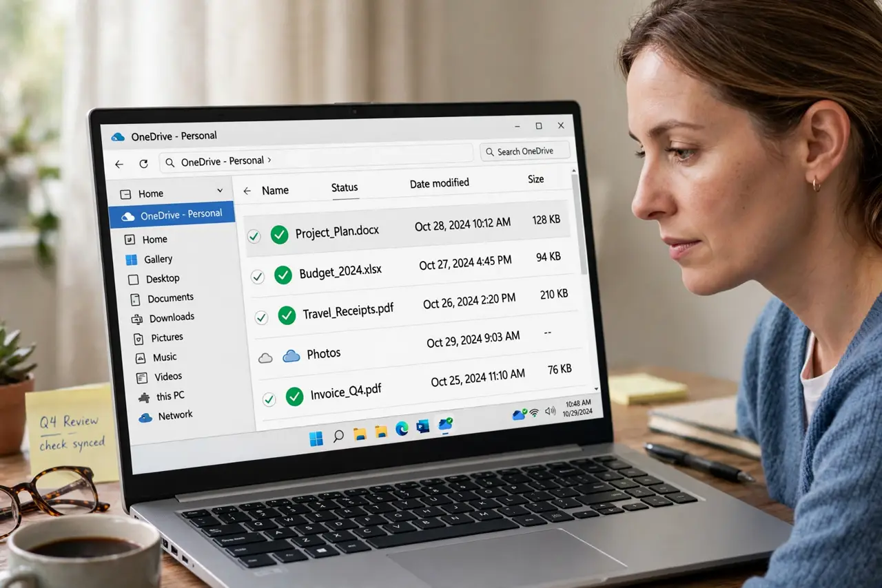The height and width of the screenshot is (588, 882).
Task: Open Pictures from the sidebar
Action: click(x=158, y=337)
